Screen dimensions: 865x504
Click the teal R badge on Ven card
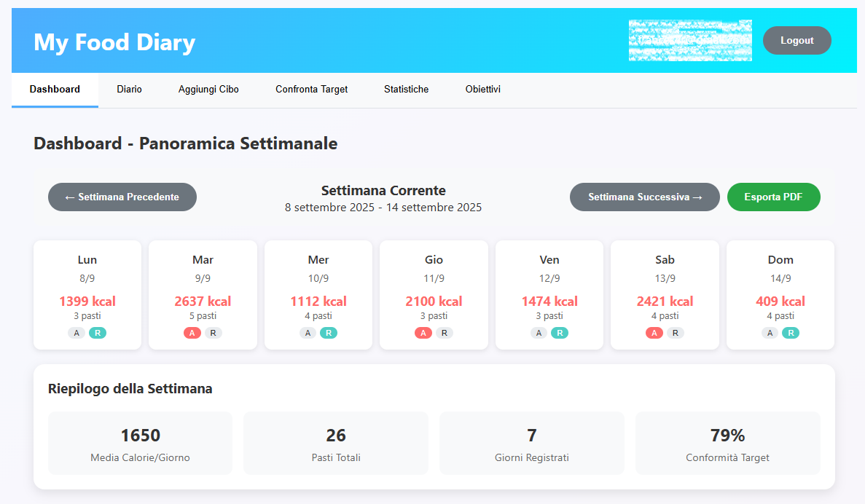point(560,333)
